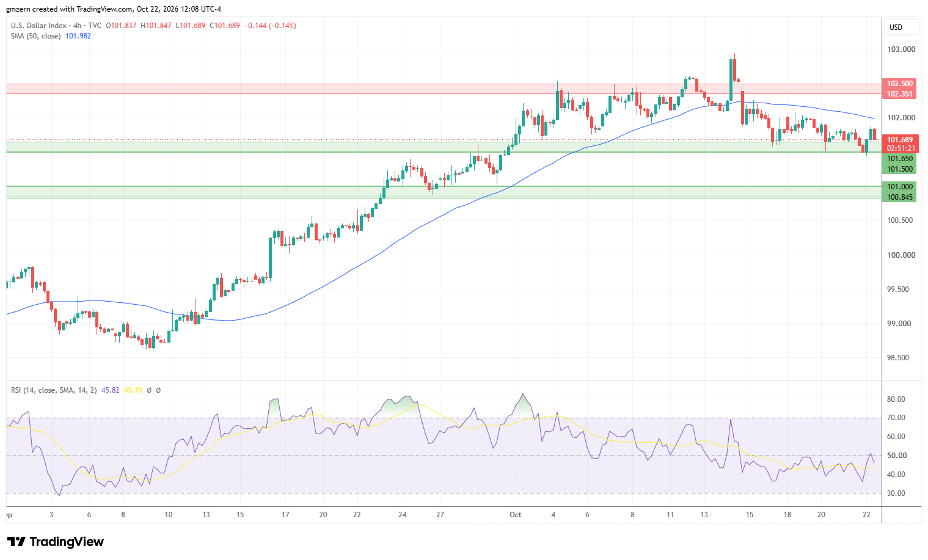
Task: Click the low price L101.689
Action: click(x=191, y=26)
